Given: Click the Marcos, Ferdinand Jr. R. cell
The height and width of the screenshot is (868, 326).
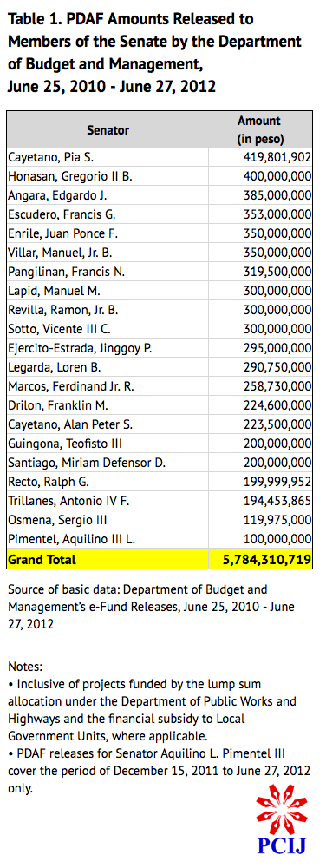Looking at the screenshot, I should click(x=108, y=386).
